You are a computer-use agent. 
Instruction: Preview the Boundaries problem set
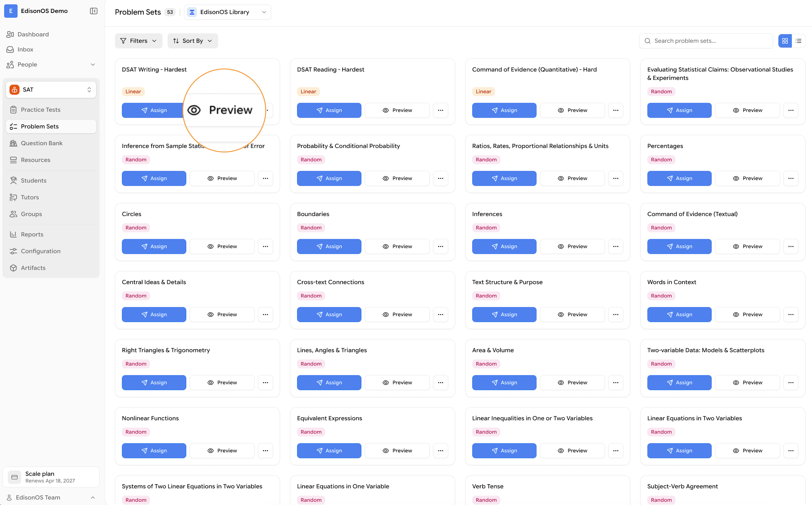click(397, 246)
